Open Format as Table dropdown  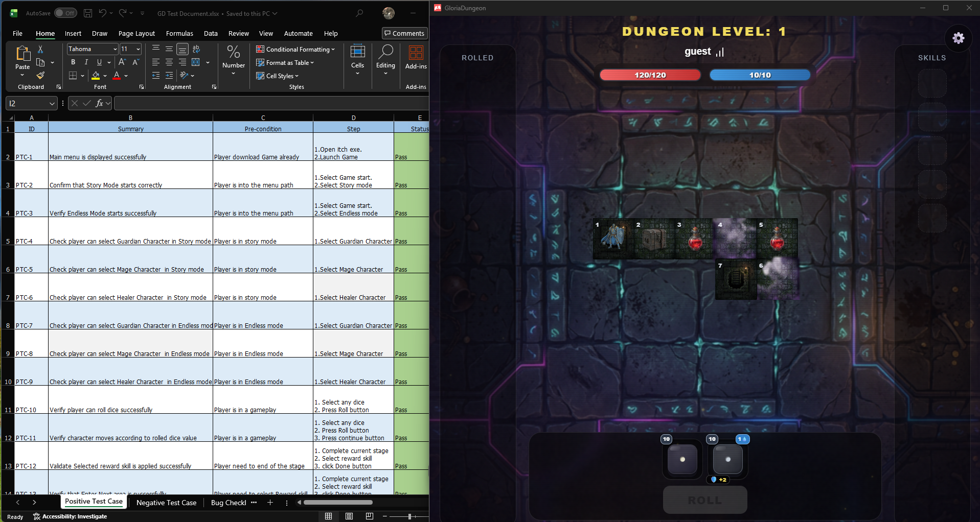[285, 62]
